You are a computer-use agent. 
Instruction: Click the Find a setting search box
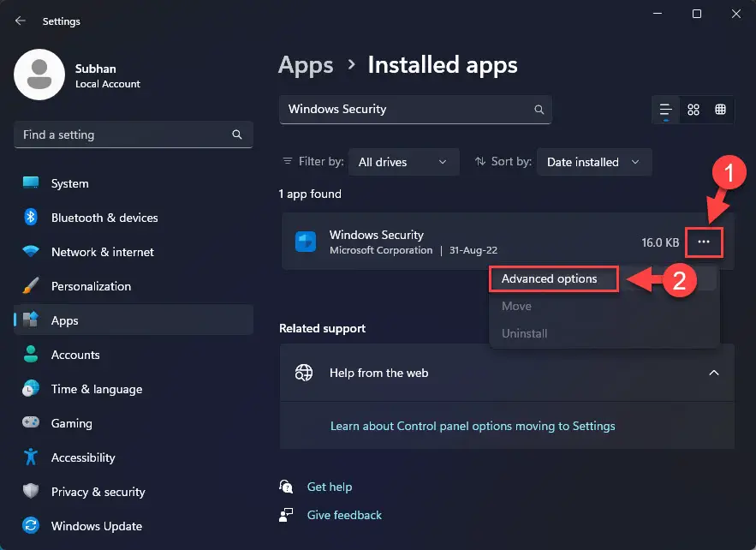134,135
